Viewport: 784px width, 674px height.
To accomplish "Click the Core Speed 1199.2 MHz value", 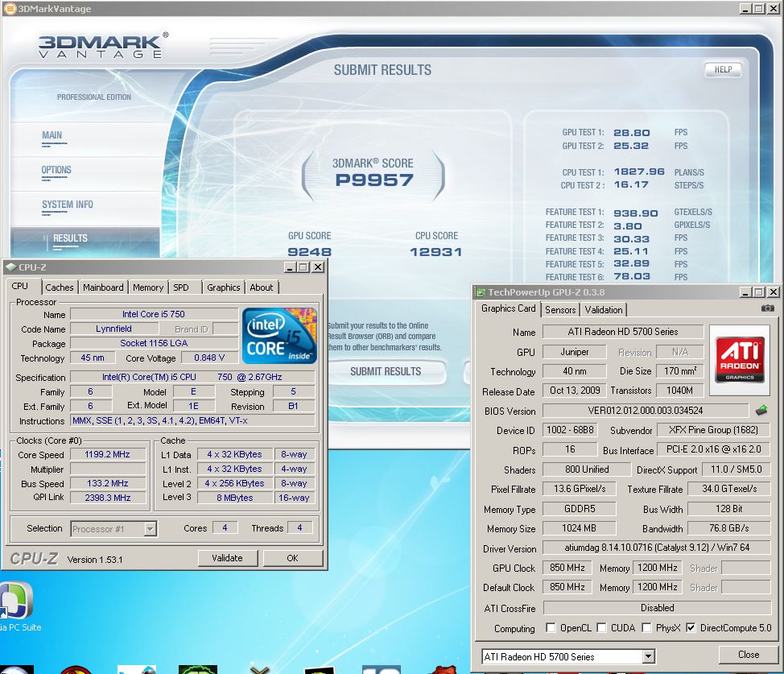I will tap(108, 454).
